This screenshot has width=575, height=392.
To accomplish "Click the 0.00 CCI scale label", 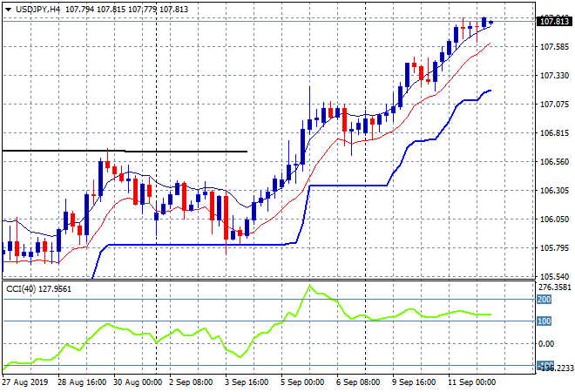I will click(546, 343).
